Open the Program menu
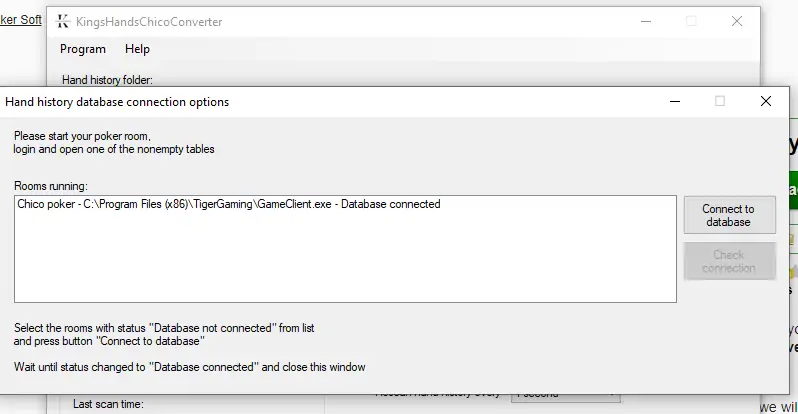 click(83, 49)
